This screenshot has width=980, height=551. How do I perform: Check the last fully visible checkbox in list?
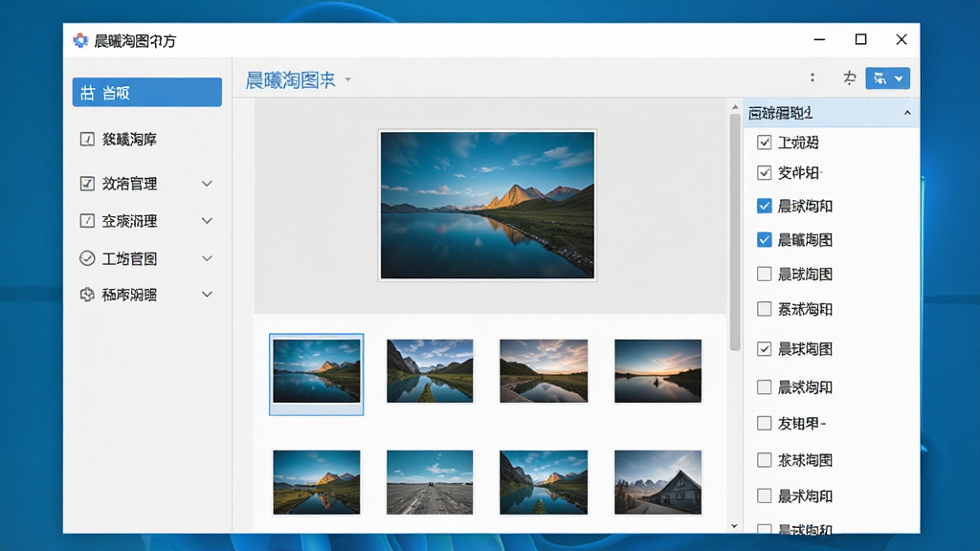(764, 496)
